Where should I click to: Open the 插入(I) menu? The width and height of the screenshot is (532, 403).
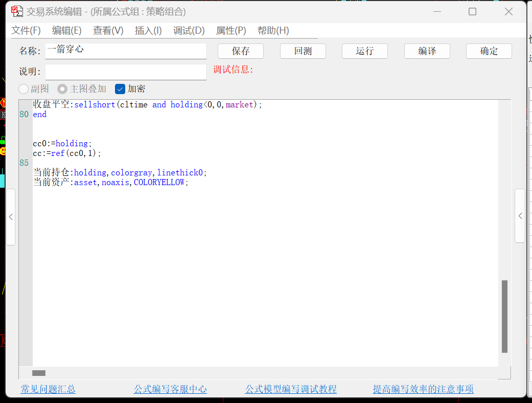pos(148,31)
